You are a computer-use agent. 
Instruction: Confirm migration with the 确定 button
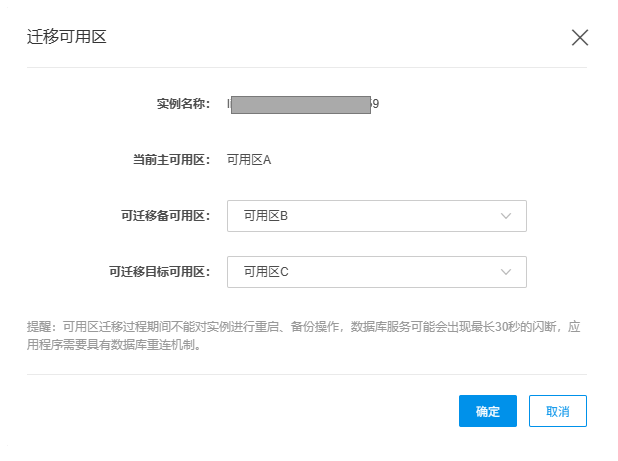tap(487, 411)
